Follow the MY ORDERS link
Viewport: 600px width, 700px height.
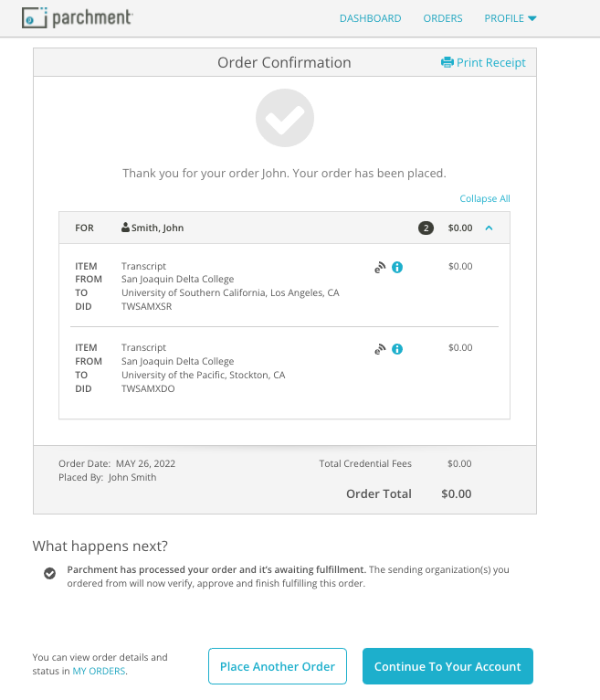pos(99,672)
